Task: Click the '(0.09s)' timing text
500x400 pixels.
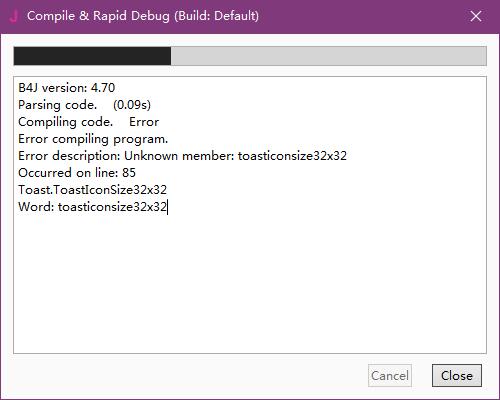Action: click(x=132, y=105)
